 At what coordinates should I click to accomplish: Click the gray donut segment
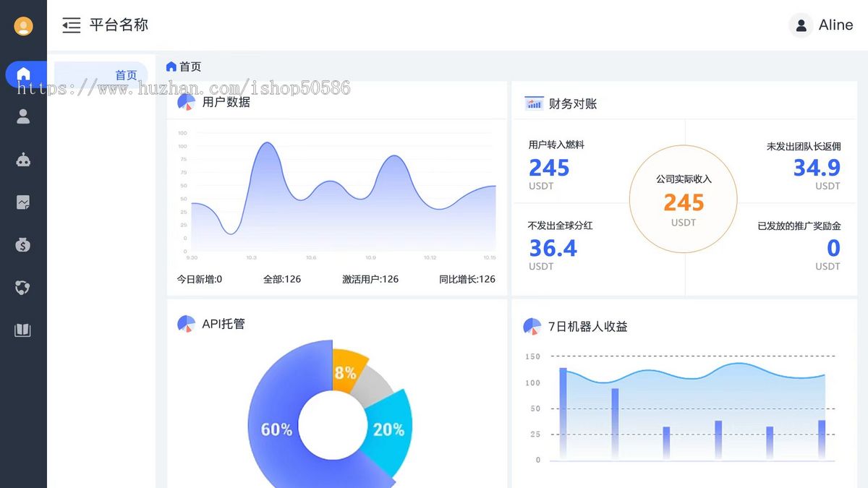click(375, 384)
